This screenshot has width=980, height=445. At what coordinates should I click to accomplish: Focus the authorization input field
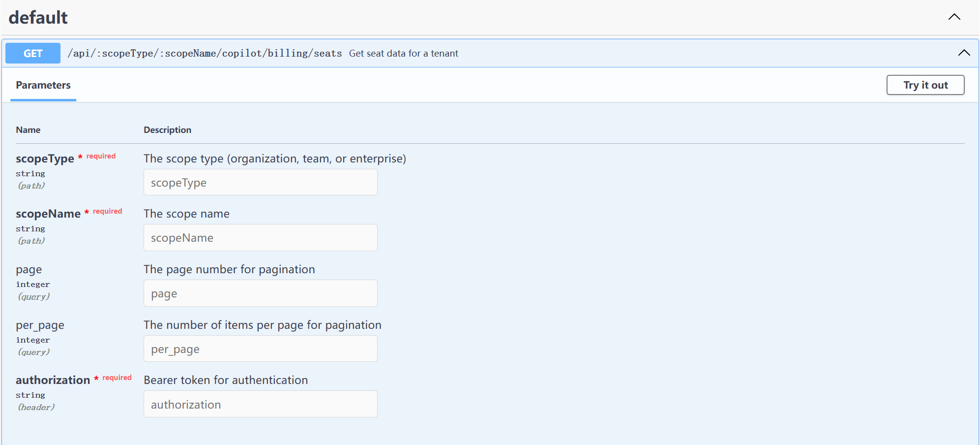261,404
